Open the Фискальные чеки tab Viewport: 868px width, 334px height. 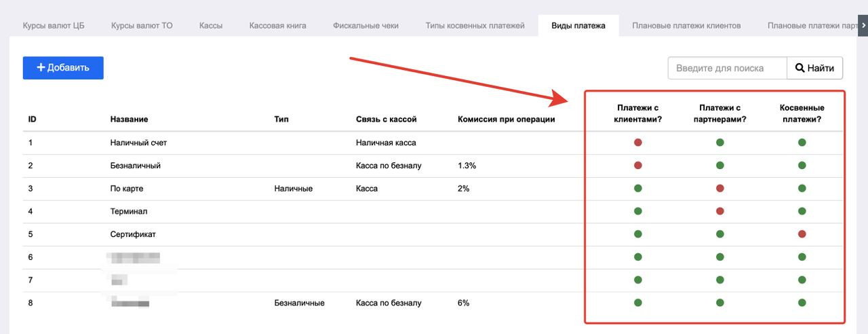click(366, 26)
